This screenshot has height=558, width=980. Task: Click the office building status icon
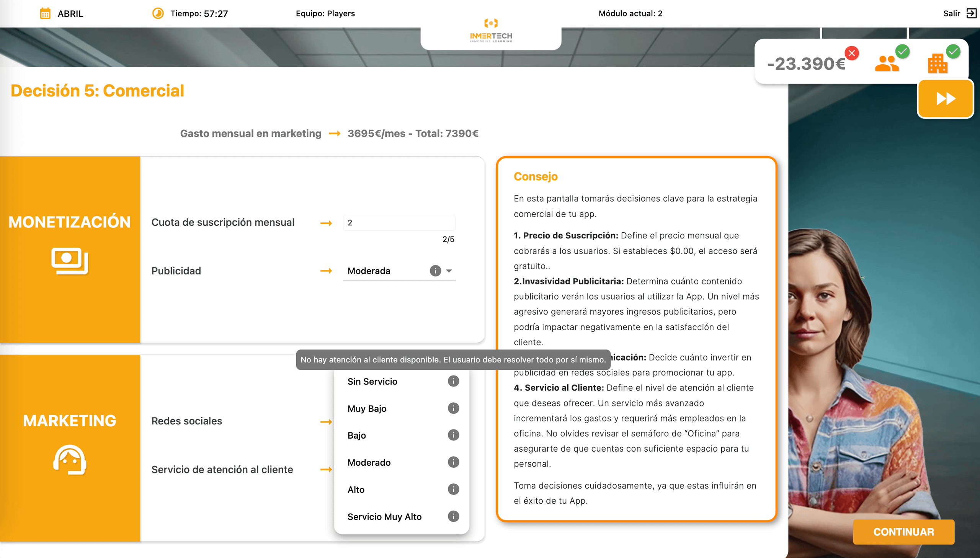tap(937, 64)
